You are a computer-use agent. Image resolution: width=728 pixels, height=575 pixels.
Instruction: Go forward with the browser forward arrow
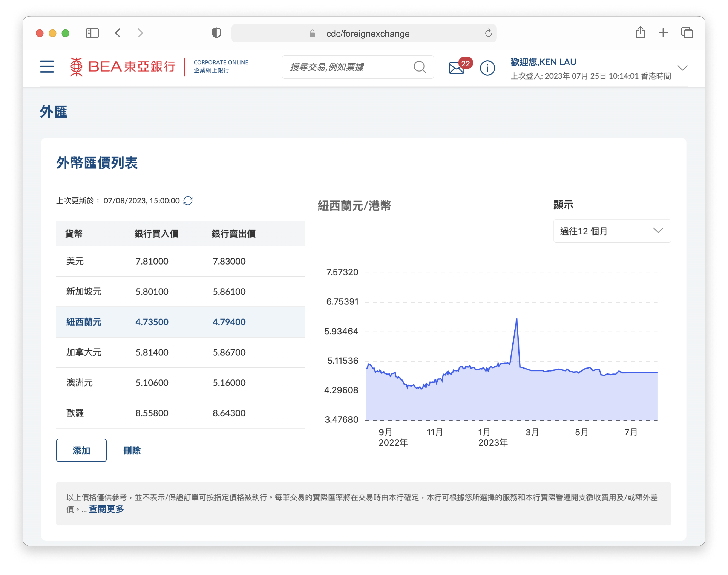click(140, 33)
